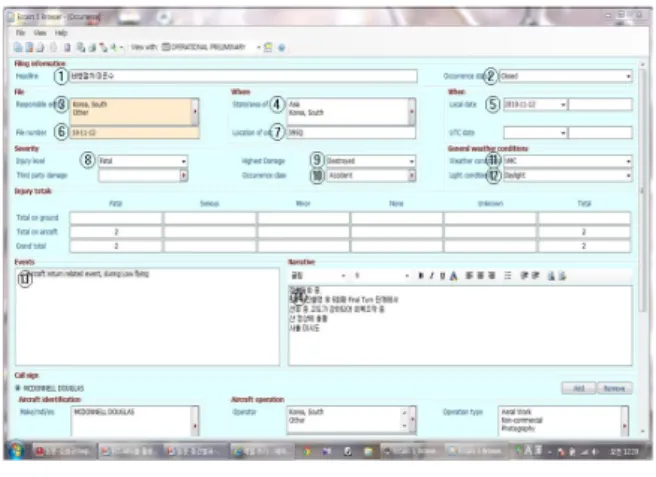Click the Italic icon in Narrative toolbar

point(431,276)
